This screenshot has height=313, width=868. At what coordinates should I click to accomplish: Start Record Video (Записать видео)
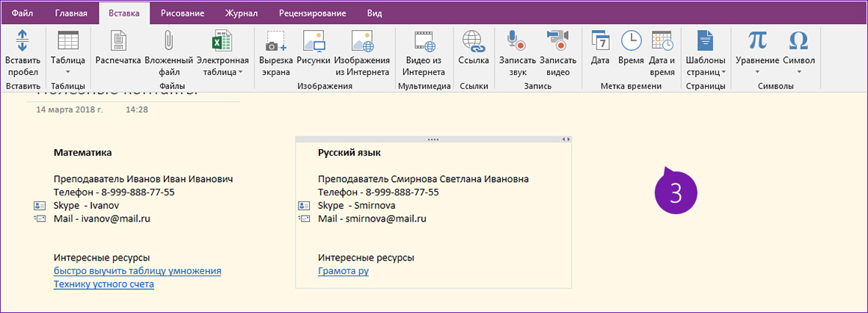557,42
